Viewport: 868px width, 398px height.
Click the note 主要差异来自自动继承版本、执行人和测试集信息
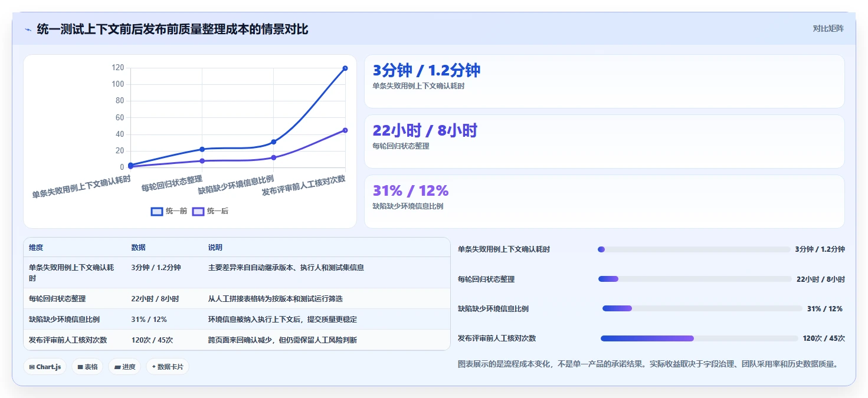286,268
